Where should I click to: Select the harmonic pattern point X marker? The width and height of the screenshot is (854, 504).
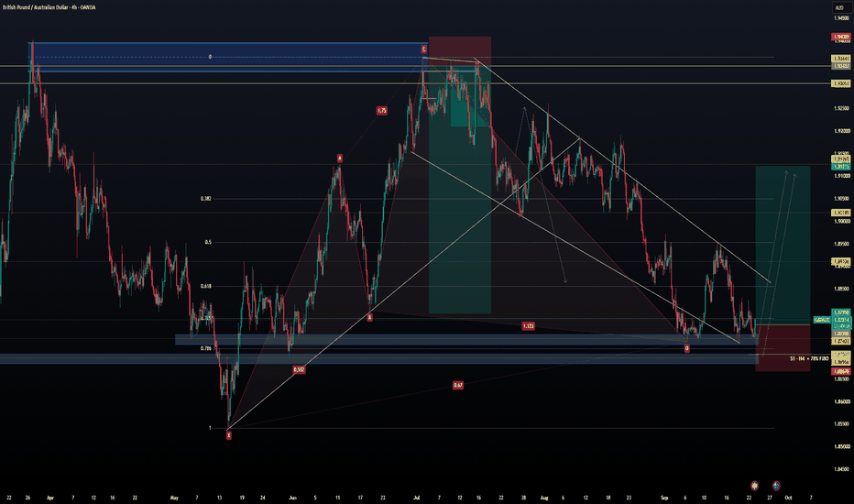pyautogui.click(x=229, y=435)
